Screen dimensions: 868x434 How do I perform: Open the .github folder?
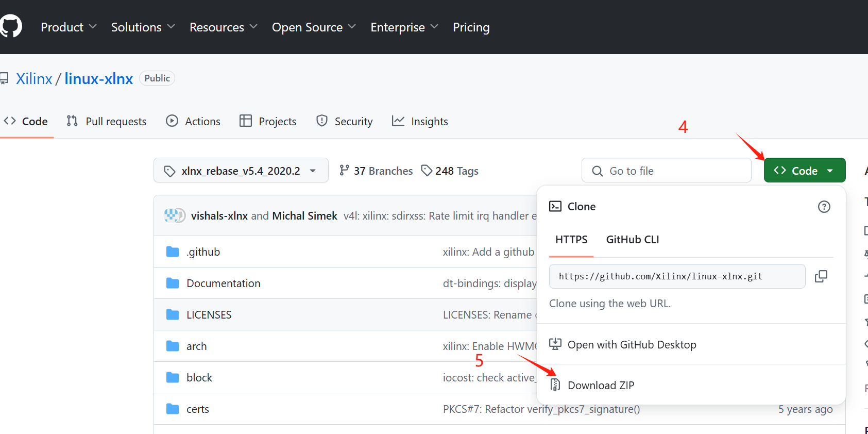coord(203,252)
